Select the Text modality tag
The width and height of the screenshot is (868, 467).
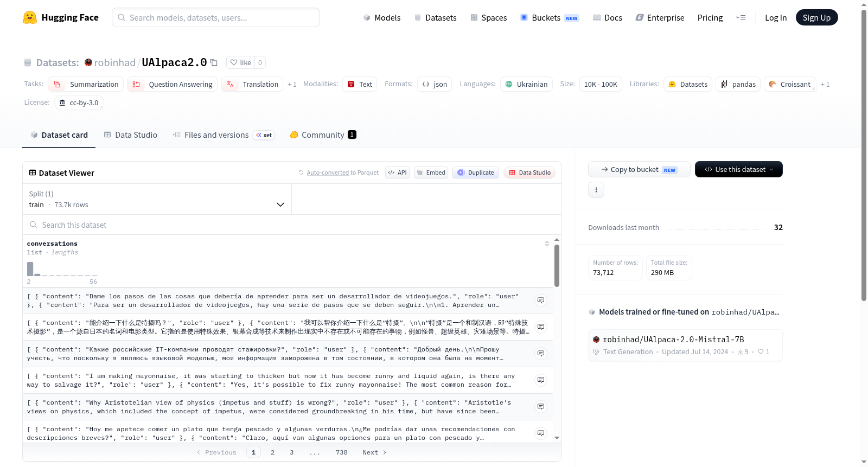(360, 84)
